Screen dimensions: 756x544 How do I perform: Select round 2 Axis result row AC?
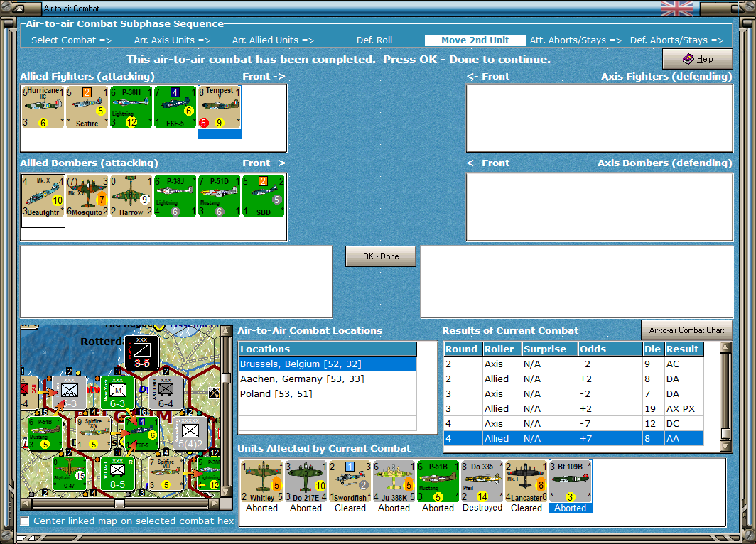click(573, 364)
